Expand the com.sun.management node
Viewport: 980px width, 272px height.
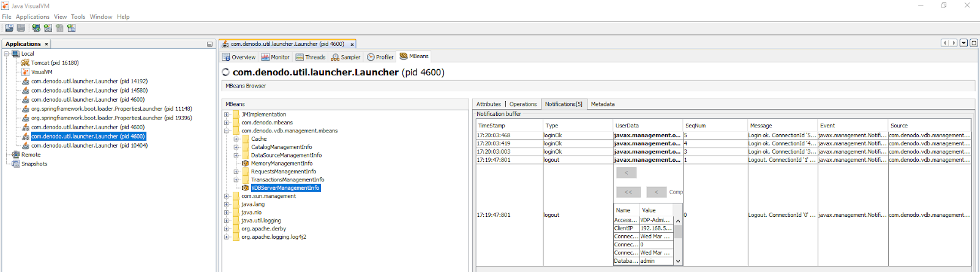click(226, 196)
